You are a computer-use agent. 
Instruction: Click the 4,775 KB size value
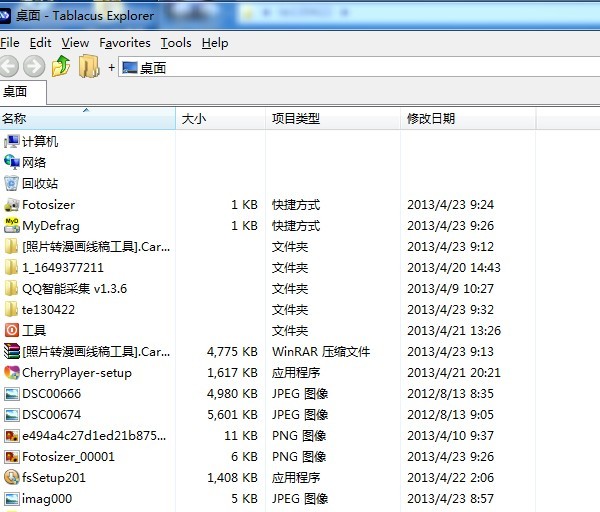[x=232, y=352]
